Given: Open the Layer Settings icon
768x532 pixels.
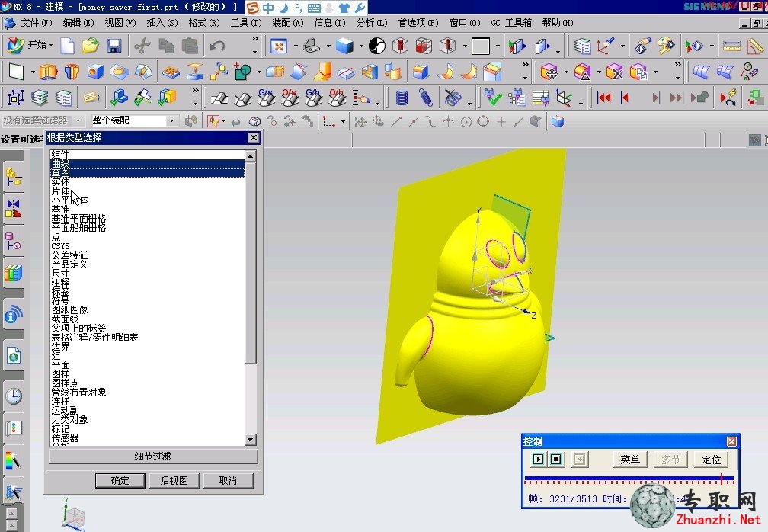Looking at the screenshot, I should 582,46.
